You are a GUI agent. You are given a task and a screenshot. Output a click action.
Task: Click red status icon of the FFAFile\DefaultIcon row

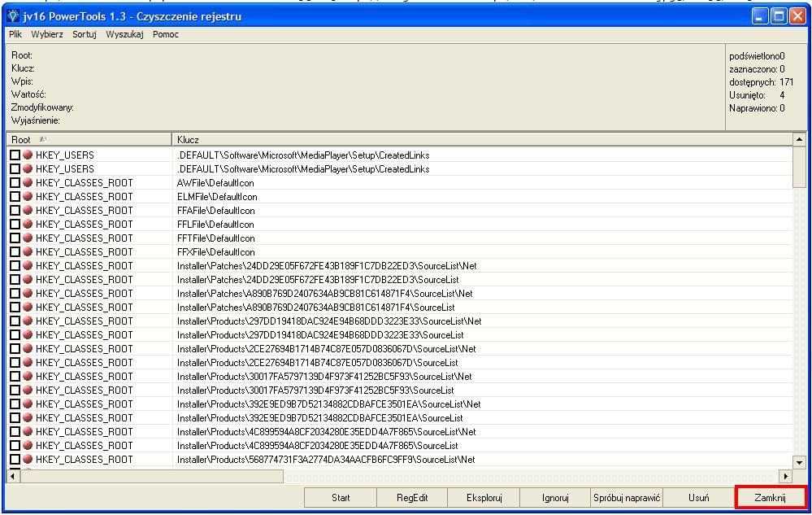[28, 210]
